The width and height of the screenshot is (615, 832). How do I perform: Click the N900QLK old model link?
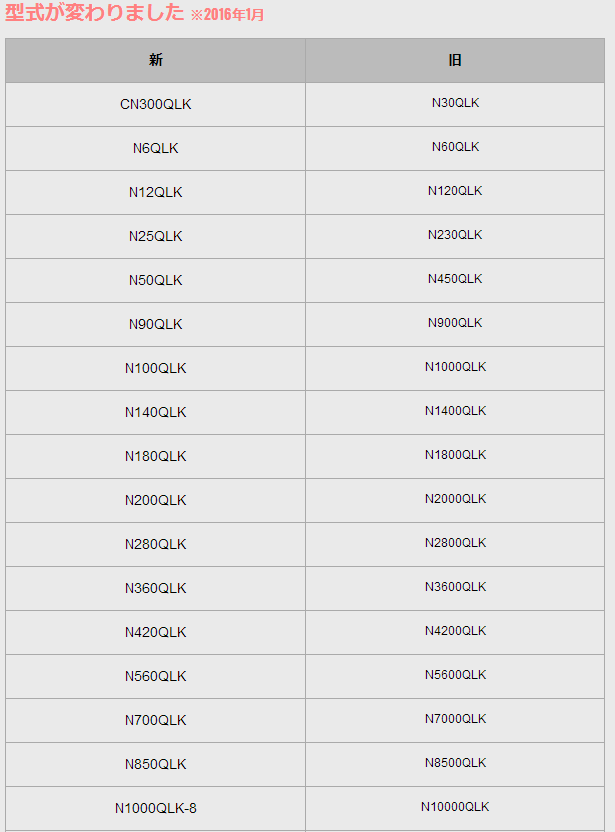click(x=455, y=323)
